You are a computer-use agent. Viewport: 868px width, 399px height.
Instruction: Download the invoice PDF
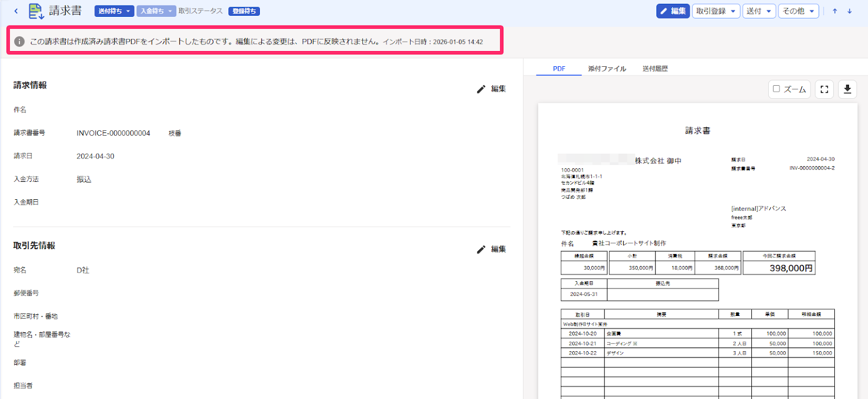(x=847, y=89)
